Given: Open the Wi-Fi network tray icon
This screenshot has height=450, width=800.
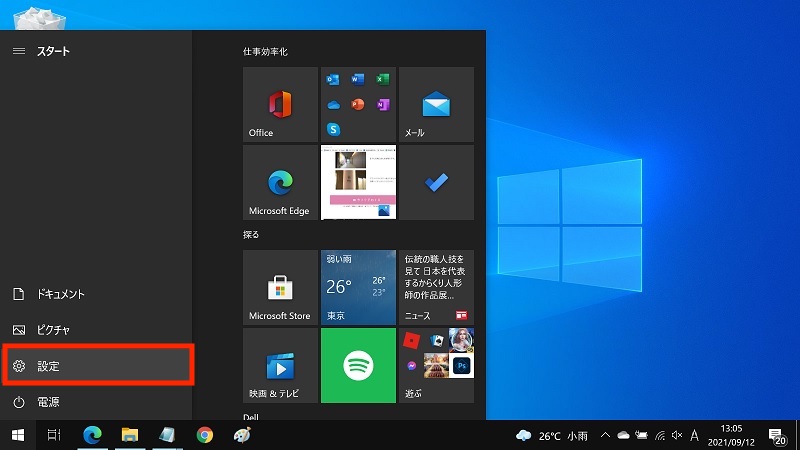Looking at the screenshot, I should point(660,435).
